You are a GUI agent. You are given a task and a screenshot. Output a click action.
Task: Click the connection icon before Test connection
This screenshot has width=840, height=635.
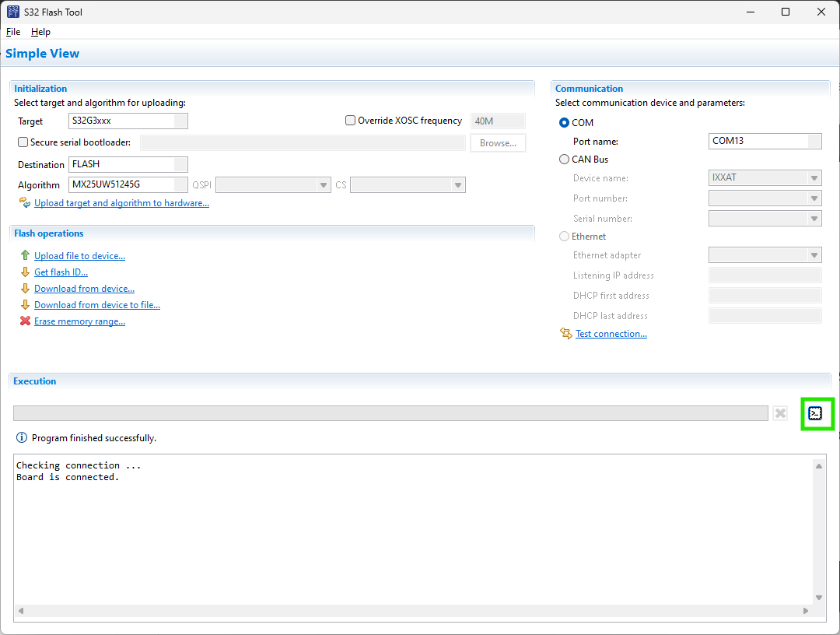[x=565, y=333]
